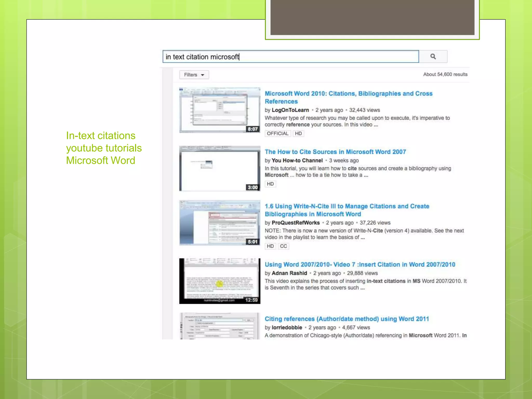Click the 37,226 views text
This screenshot has width=532, height=399.
pos(375,223)
